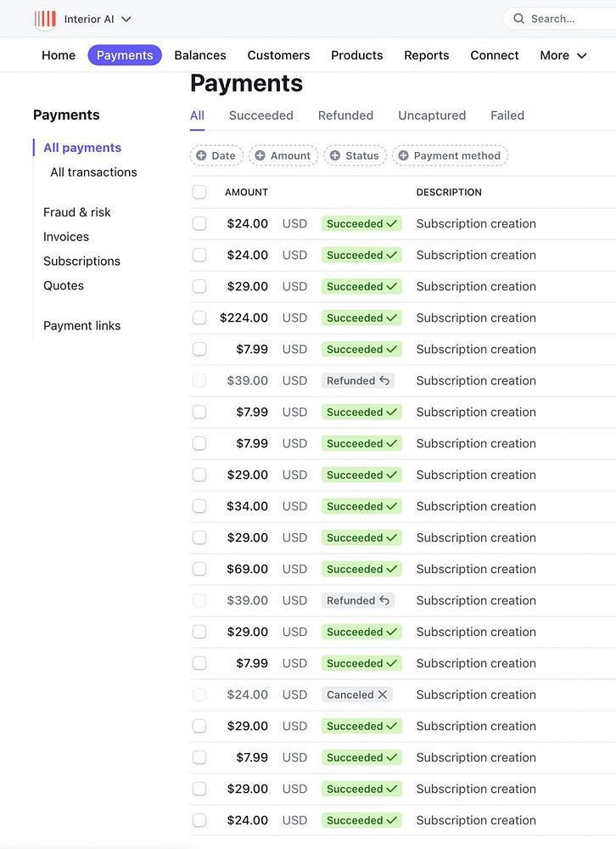The height and width of the screenshot is (849, 616).
Task: Click the Interior AI logo icon
Action: [45, 19]
